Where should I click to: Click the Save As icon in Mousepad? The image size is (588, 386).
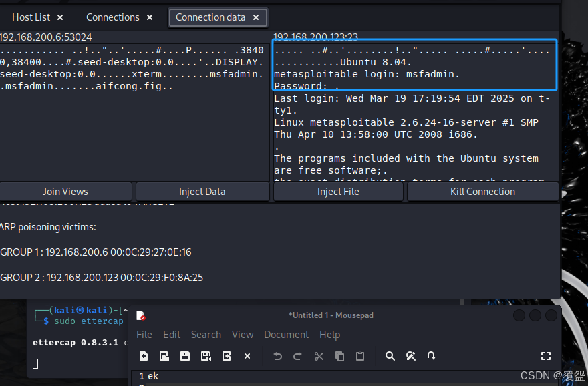pos(206,356)
